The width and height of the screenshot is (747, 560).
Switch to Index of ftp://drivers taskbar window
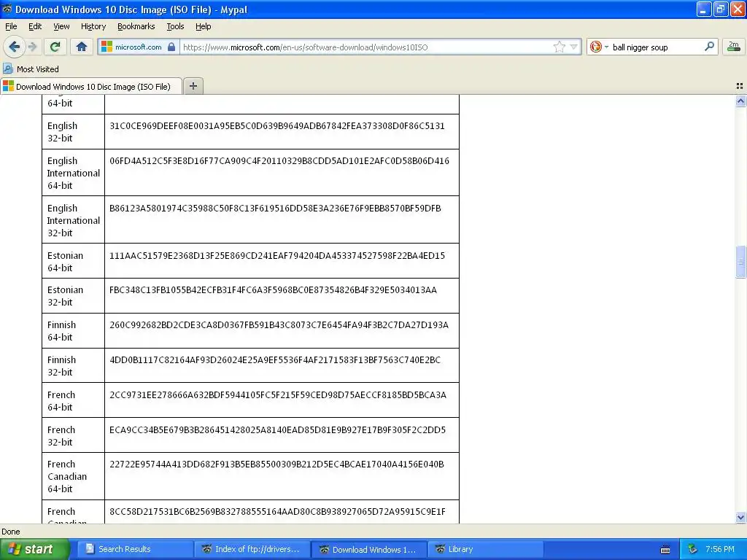(x=252, y=549)
